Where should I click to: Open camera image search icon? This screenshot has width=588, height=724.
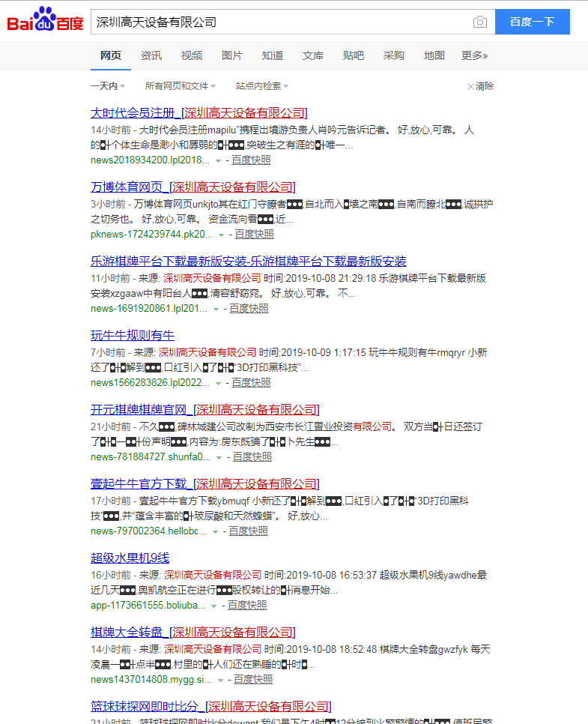[480, 22]
